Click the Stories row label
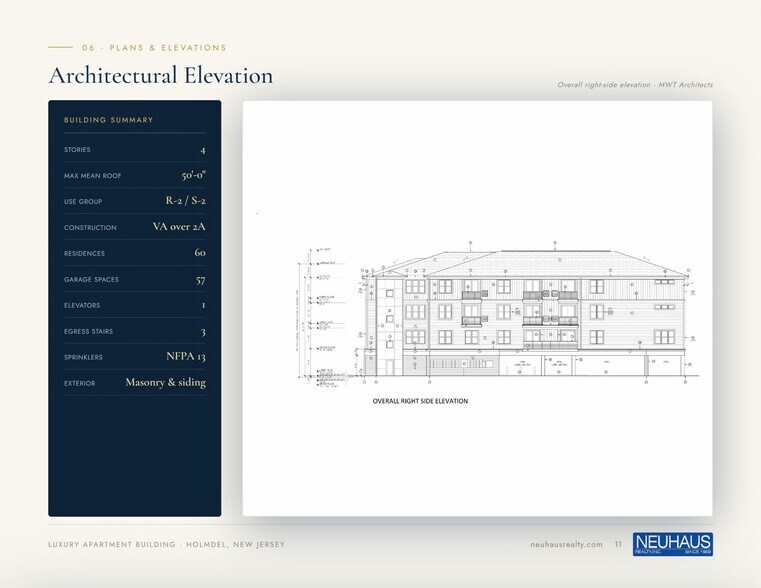The height and width of the screenshot is (588, 761). pos(77,149)
